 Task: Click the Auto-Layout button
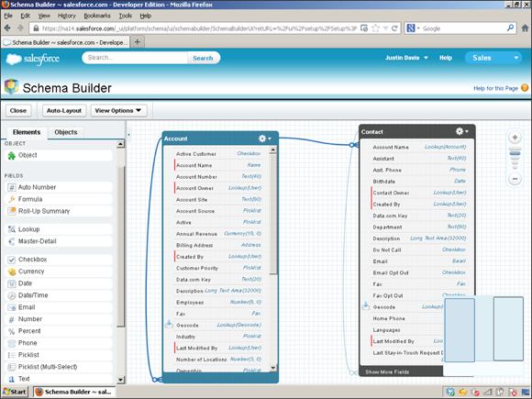[x=64, y=111]
